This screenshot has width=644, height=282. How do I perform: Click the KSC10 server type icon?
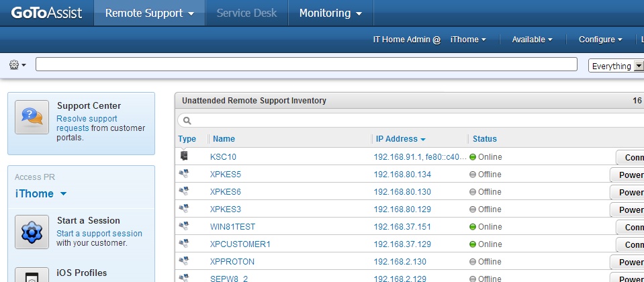184,156
